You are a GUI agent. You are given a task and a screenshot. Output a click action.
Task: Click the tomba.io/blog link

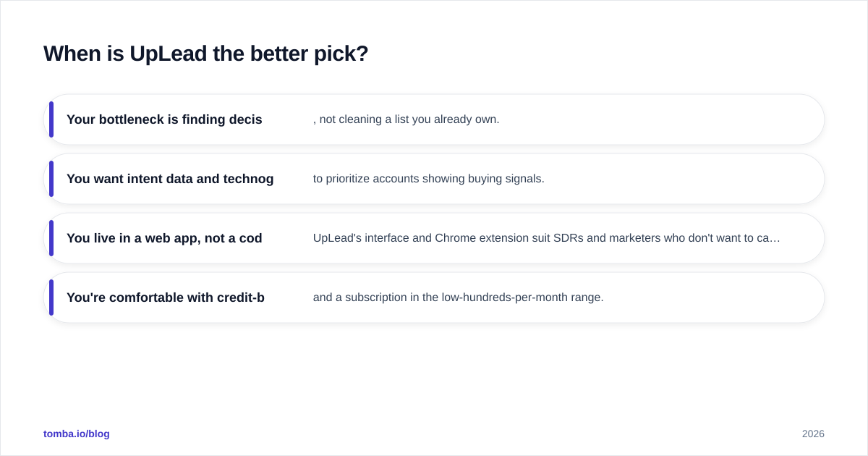coord(77,434)
